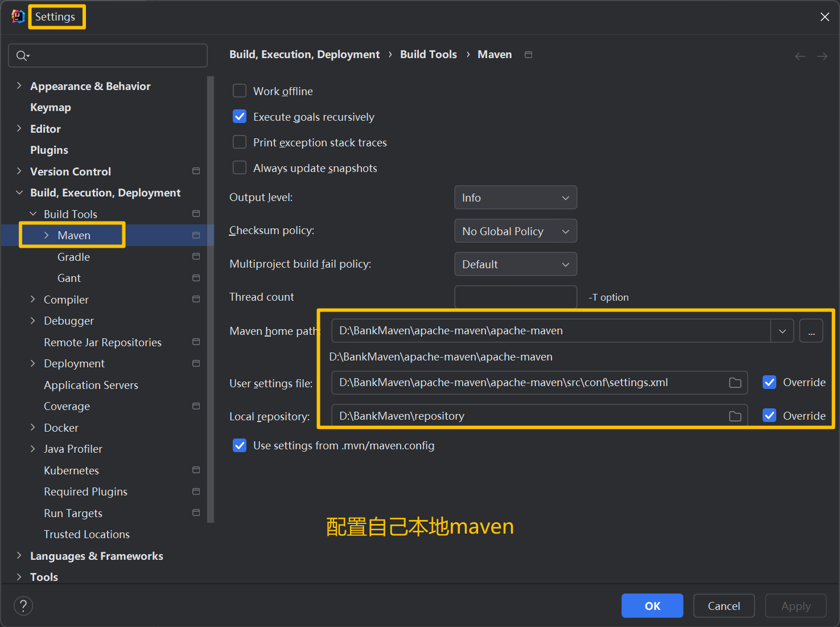Select Plugins in settings tree

49,150
